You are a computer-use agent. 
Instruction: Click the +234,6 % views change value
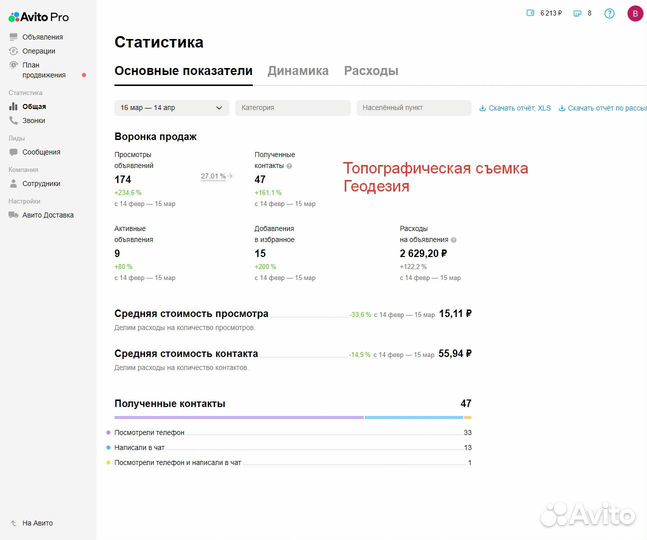pos(128,193)
